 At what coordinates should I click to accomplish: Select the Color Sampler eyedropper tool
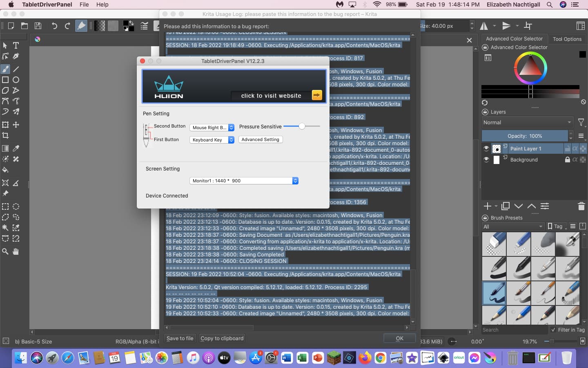(16, 148)
